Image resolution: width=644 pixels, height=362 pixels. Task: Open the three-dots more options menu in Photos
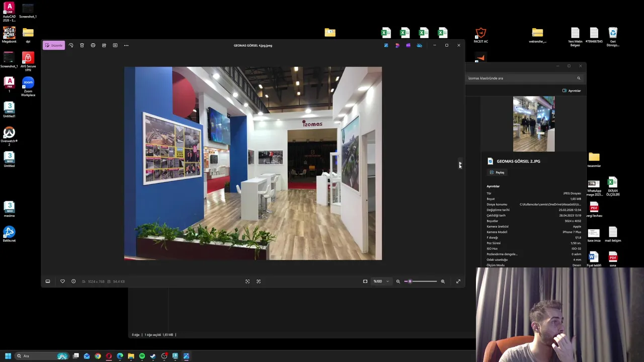click(x=126, y=45)
